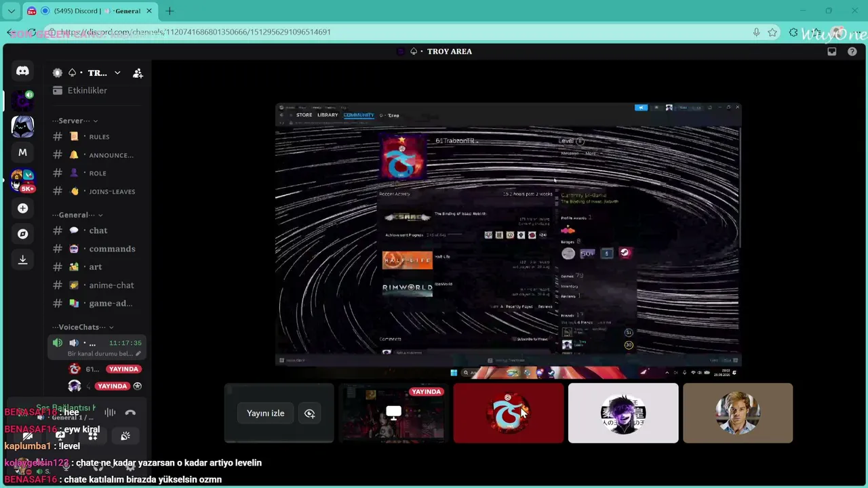Disconnect from voice with the hang-up icon

(x=130, y=412)
